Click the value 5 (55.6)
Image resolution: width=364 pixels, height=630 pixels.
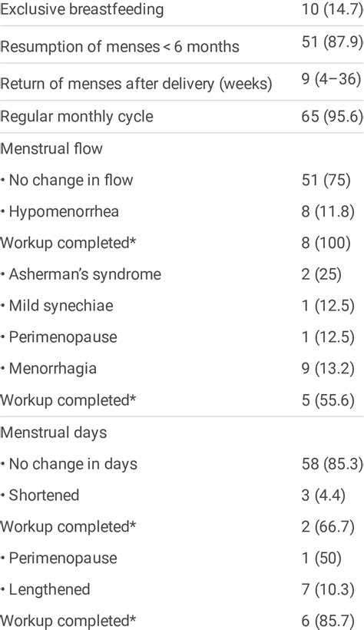(328, 400)
